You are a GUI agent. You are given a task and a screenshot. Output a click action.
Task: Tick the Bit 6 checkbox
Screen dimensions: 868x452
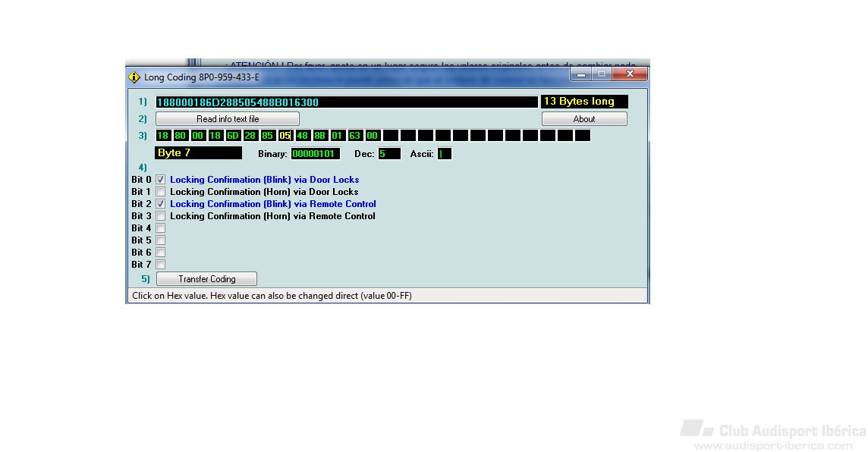click(x=161, y=253)
